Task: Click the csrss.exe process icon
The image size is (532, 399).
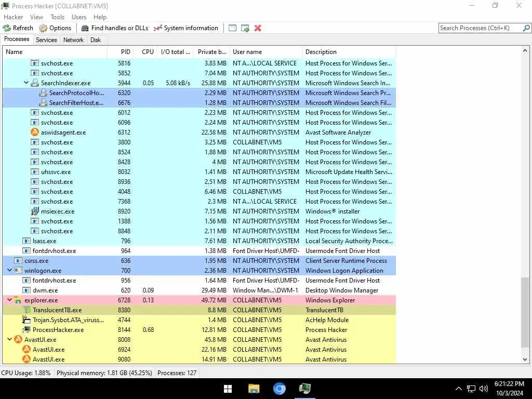Action: click(x=18, y=261)
